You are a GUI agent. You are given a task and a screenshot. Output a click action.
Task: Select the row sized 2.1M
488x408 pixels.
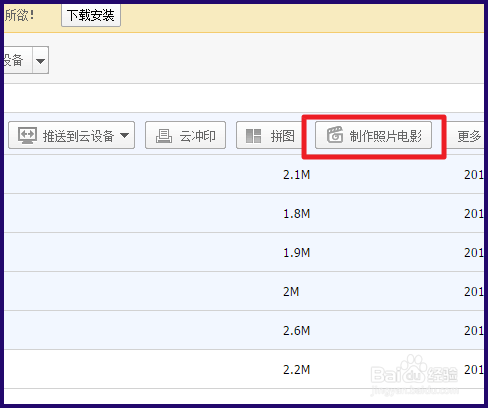click(x=244, y=174)
